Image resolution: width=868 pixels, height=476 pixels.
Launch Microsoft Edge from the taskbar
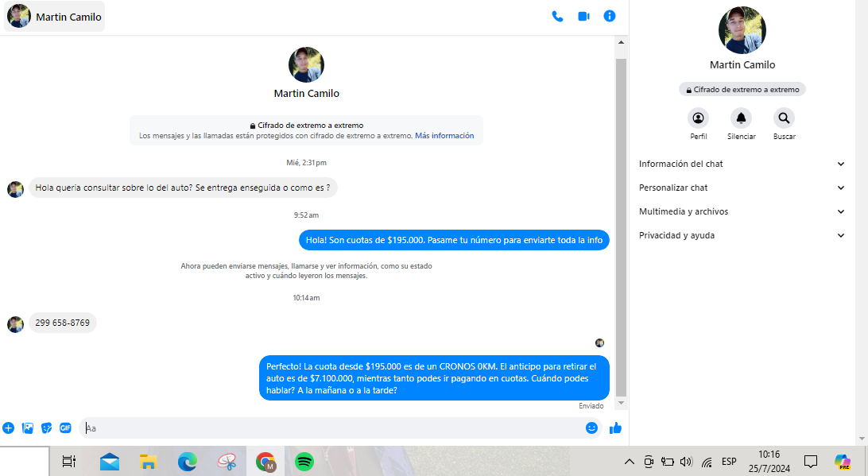tap(187, 461)
